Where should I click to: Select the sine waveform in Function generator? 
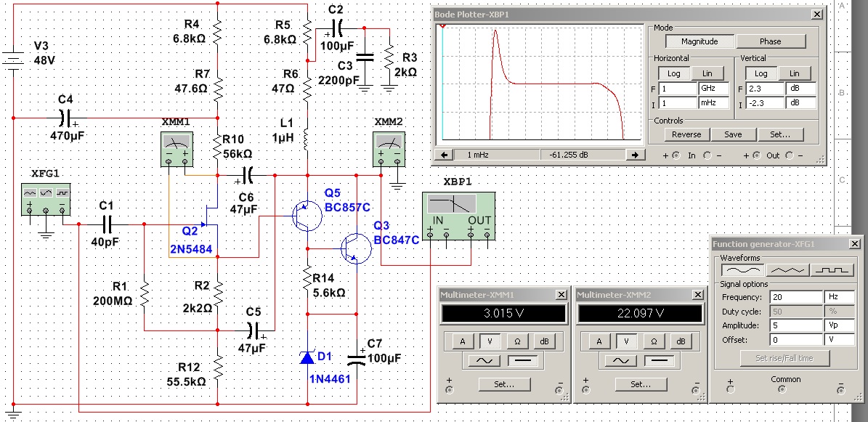tap(743, 270)
